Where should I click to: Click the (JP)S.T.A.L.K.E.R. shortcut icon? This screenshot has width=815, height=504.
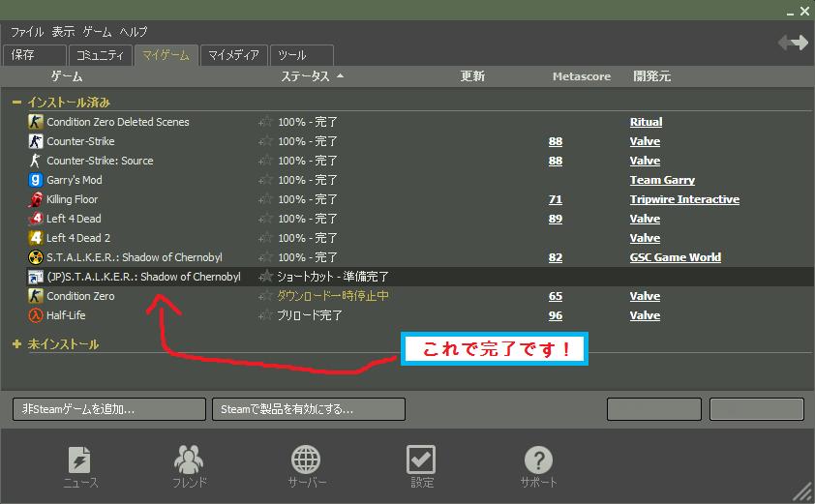click(36, 277)
